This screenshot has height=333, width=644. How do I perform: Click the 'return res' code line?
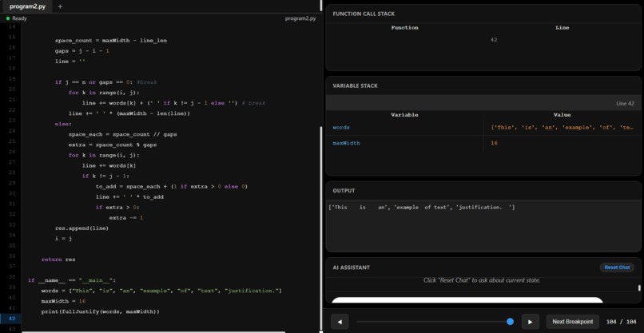coord(58,260)
